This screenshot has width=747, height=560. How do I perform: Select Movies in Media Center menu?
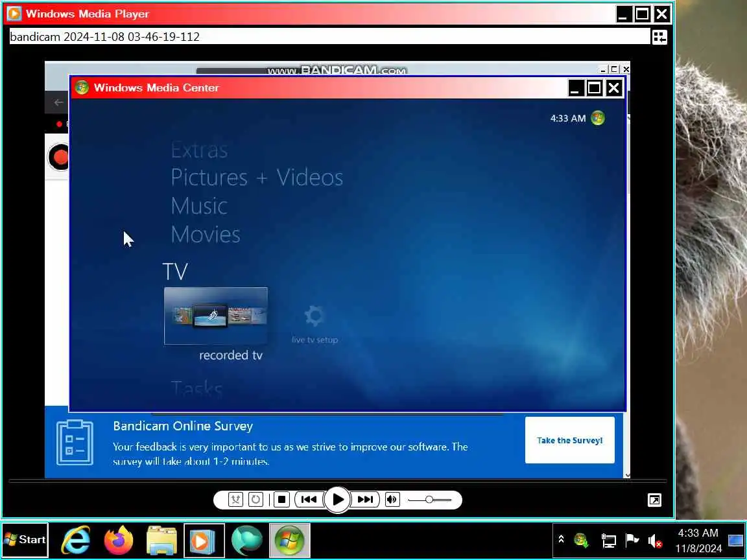(x=206, y=234)
